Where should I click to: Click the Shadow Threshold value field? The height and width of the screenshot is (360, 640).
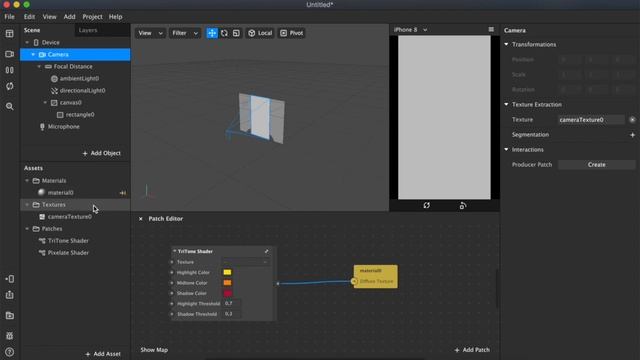(231, 314)
